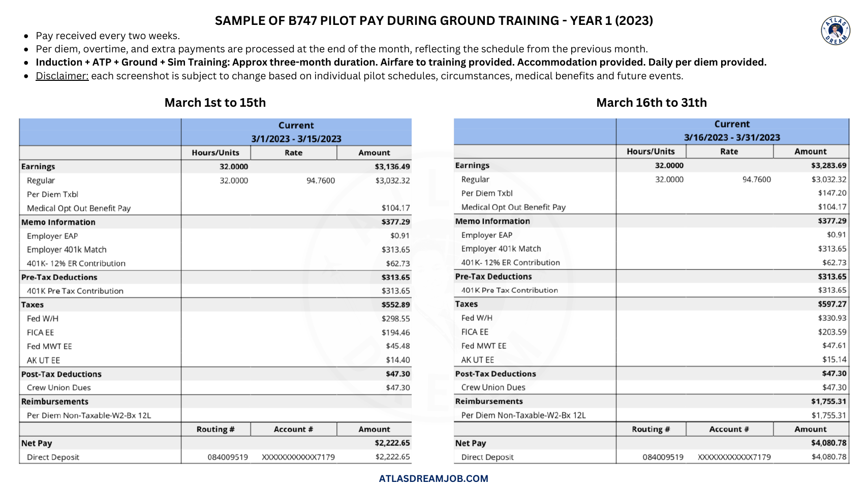Screen dimensions: 868x488
Task: Click Earnings total $3,136.49
Action: (x=392, y=166)
